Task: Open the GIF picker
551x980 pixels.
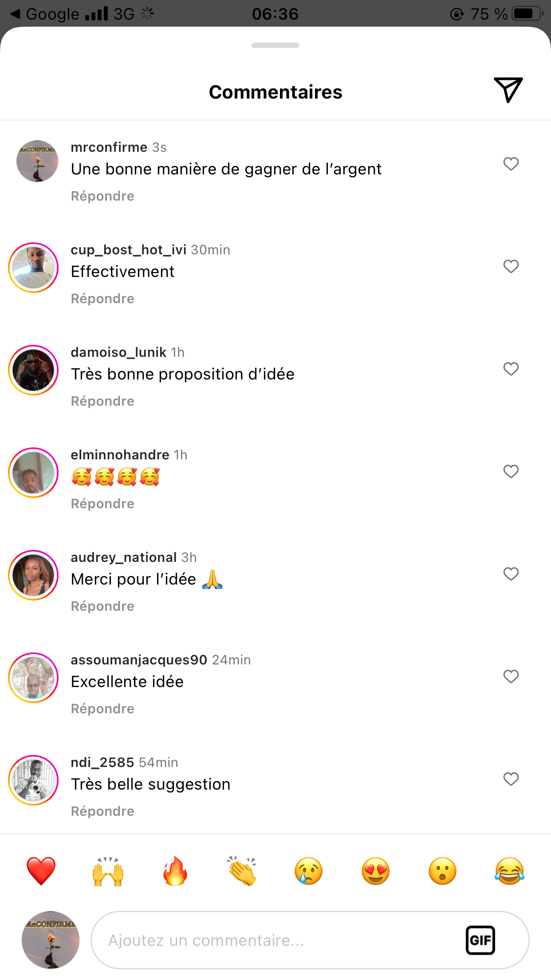Action: pyautogui.click(x=480, y=940)
